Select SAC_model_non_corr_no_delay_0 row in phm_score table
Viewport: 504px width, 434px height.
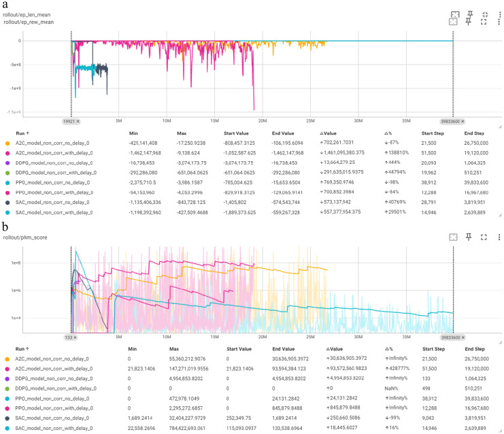251,418
